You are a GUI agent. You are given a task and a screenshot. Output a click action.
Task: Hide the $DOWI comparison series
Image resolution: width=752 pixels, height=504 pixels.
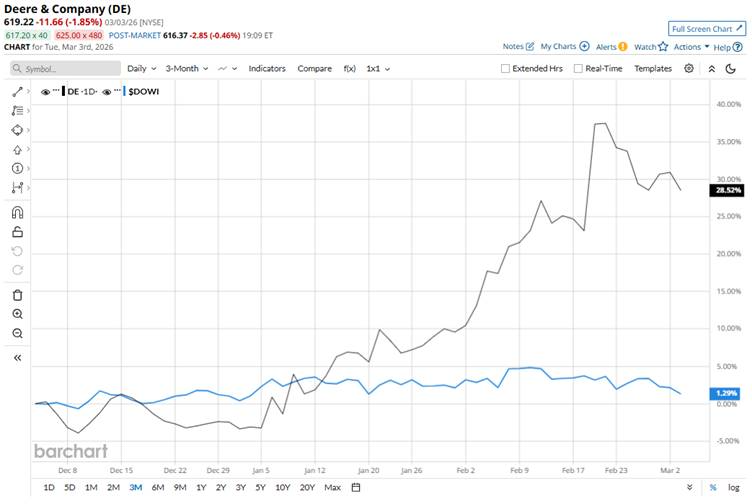coord(108,91)
